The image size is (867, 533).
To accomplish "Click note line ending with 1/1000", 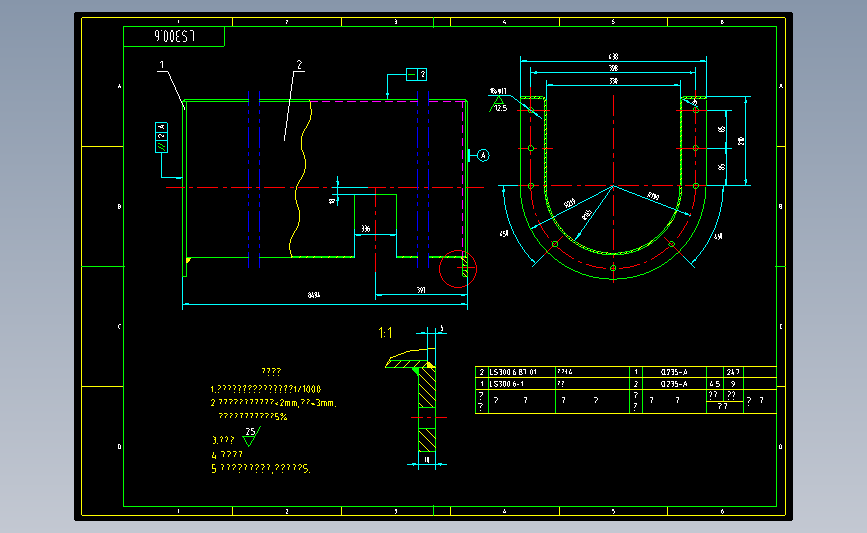I will pos(265,389).
